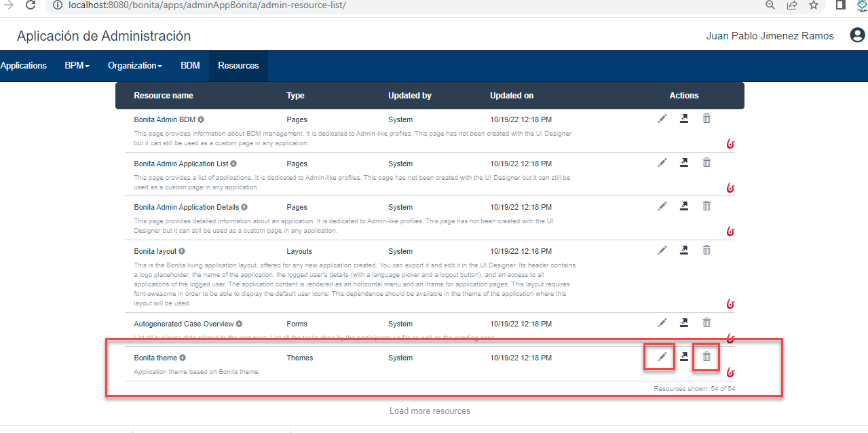
Task: Delete Bonita Admin Application List resource
Action: 706,163
